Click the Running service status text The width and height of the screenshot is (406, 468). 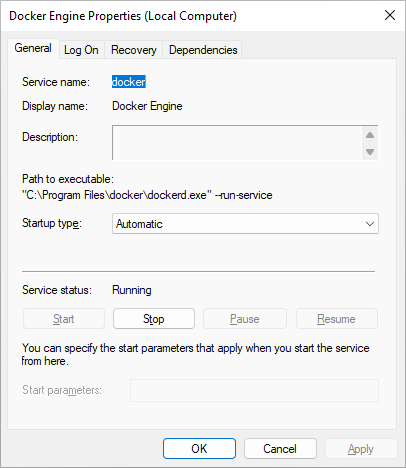132,290
